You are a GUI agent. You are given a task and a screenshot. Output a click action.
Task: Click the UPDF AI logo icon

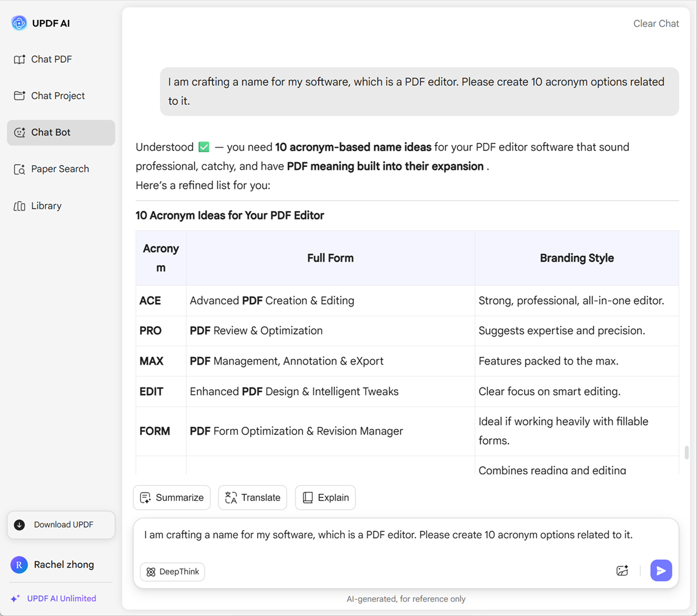19,23
